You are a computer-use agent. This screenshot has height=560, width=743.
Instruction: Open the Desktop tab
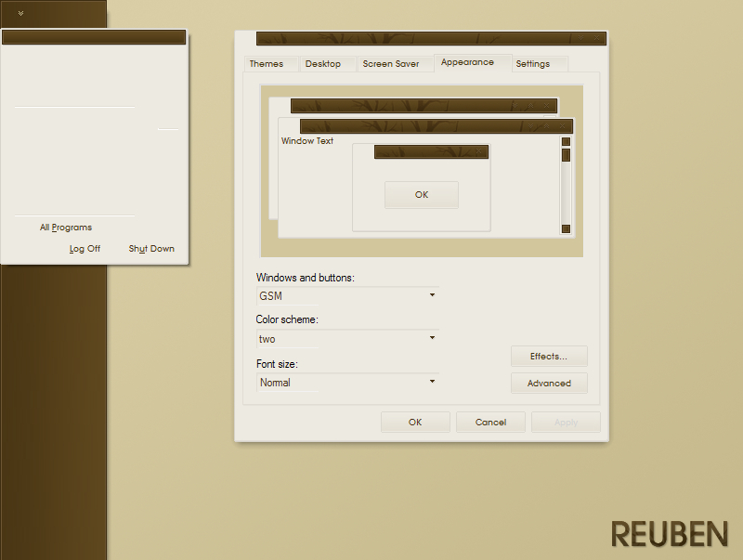pos(328,64)
